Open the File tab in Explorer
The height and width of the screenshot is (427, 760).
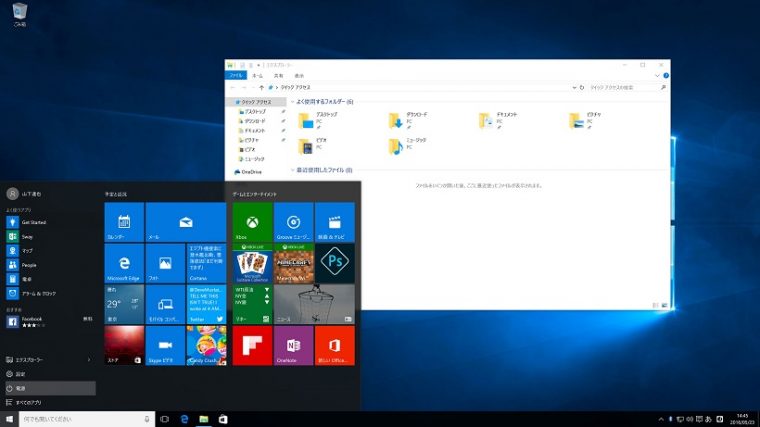[236, 76]
